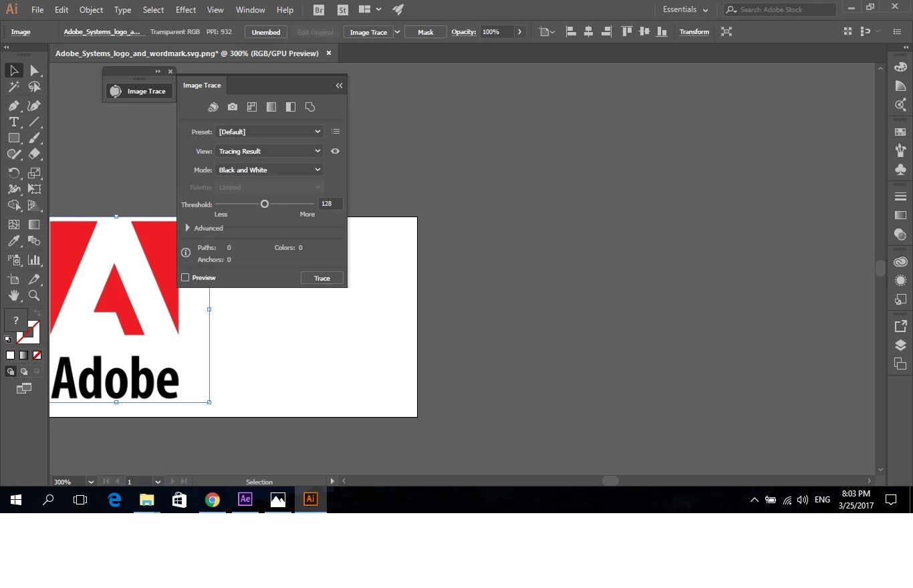Select the Lasso tool
Image resolution: width=913 pixels, height=588 pixels.
(34, 87)
